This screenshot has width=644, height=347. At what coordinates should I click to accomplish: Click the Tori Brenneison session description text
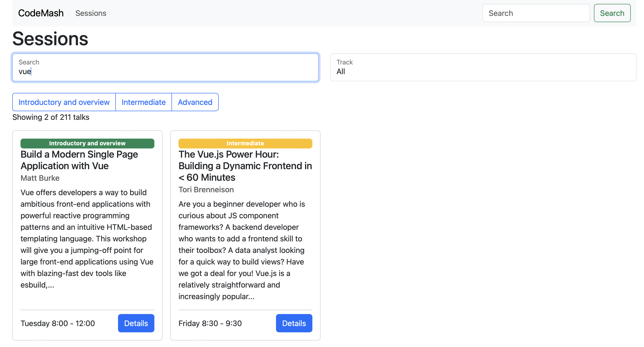click(242, 250)
